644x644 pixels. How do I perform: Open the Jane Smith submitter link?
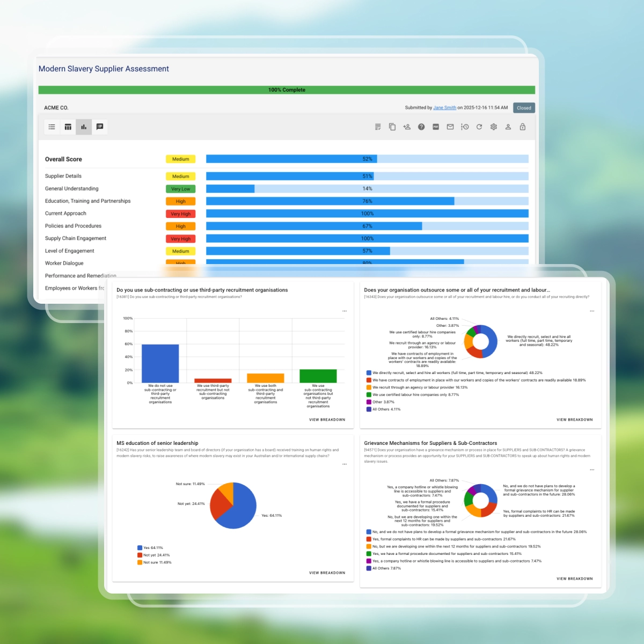444,108
